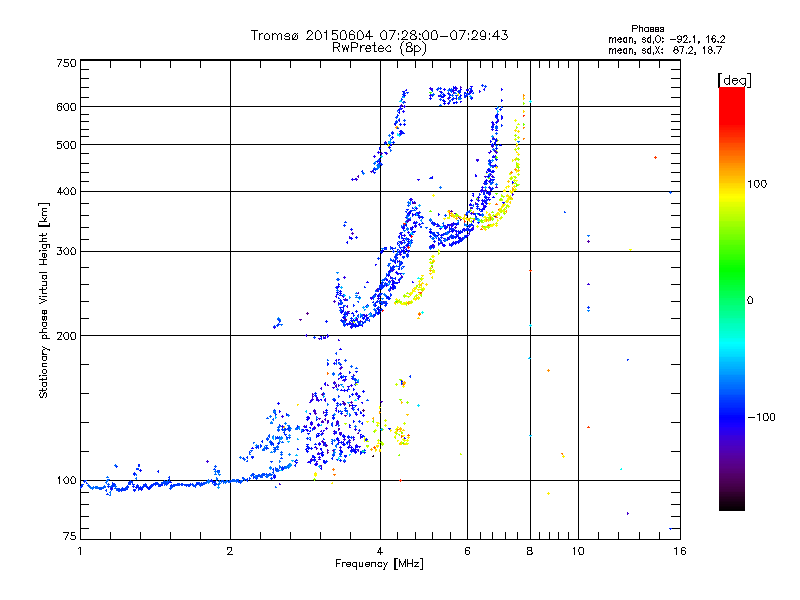Click the isolated red point near 470 km at 14 MHz
This screenshot has height=600, width=800.
[x=656, y=158]
